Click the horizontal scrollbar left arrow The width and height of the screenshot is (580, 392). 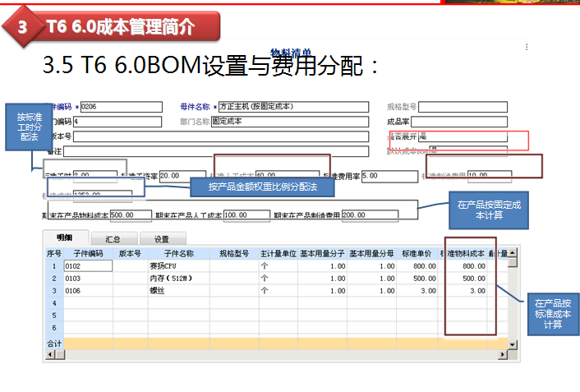pos(50,355)
